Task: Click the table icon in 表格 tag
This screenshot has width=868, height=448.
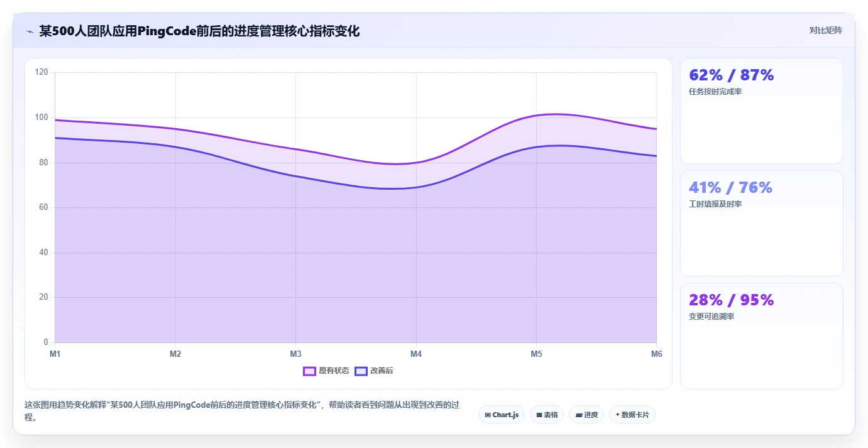Action: (x=539, y=415)
